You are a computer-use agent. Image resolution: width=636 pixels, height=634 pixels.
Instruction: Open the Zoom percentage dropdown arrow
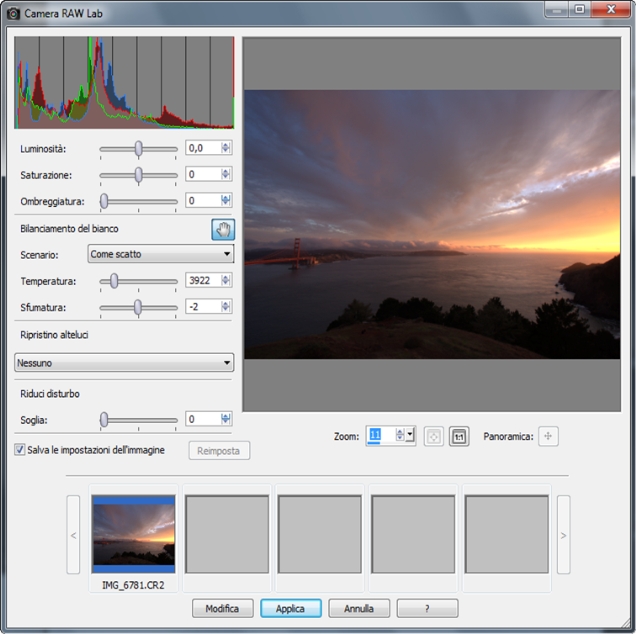[x=410, y=435]
